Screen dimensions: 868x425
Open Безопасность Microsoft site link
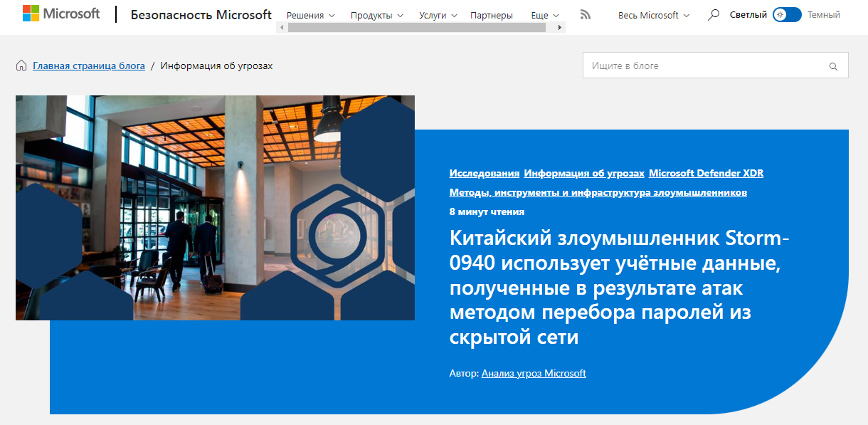(x=201, y=14)
